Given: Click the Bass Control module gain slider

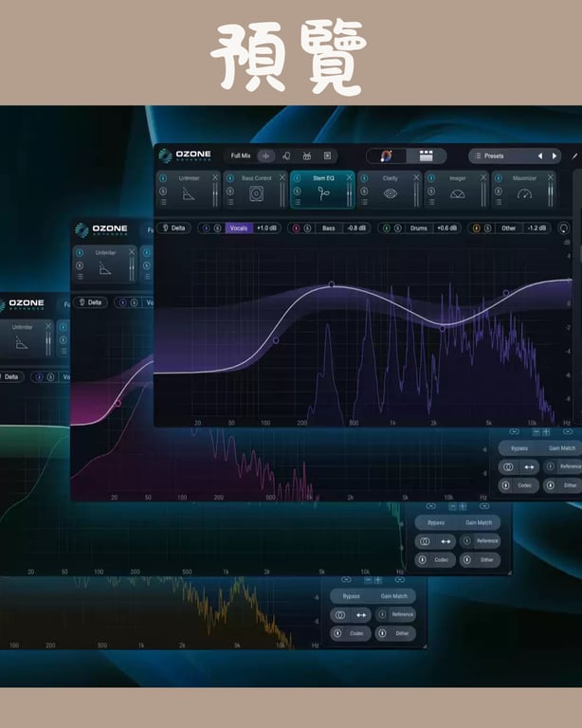Looking at the screenshot, I should [282, 194].
